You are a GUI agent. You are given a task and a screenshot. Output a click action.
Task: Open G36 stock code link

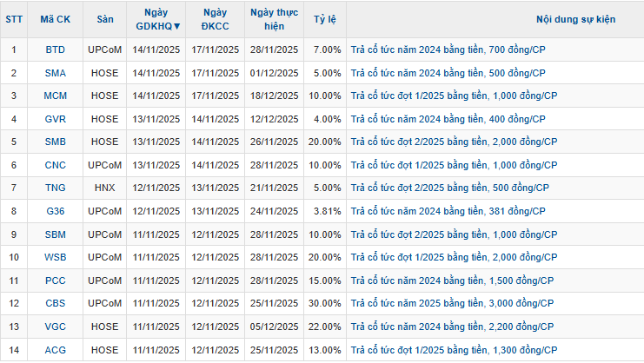click(55, 211)
